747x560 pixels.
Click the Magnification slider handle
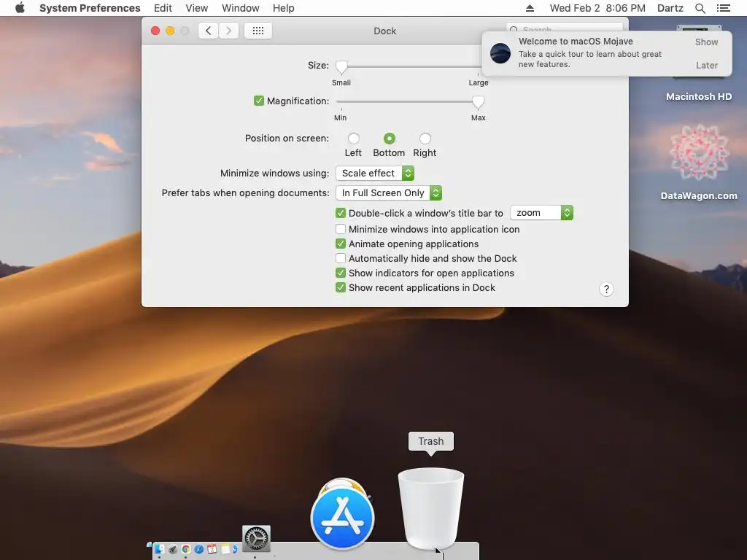click(x=478, y=102)
